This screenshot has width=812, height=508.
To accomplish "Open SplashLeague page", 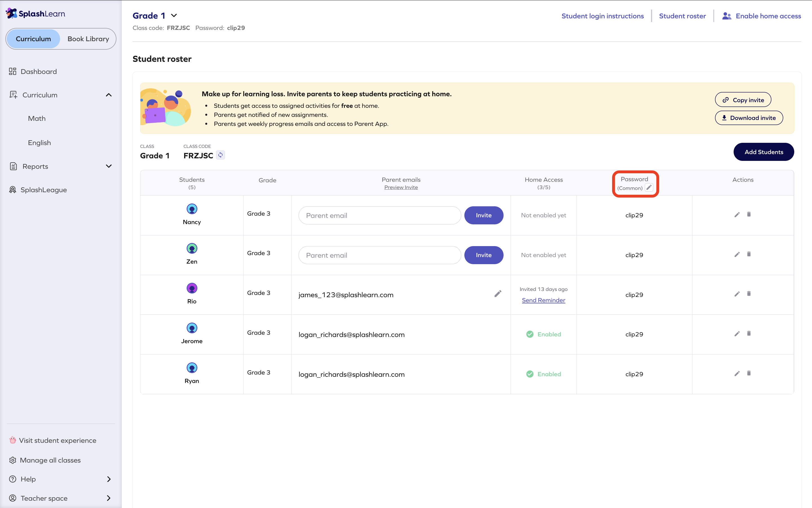I will (44, 190).
